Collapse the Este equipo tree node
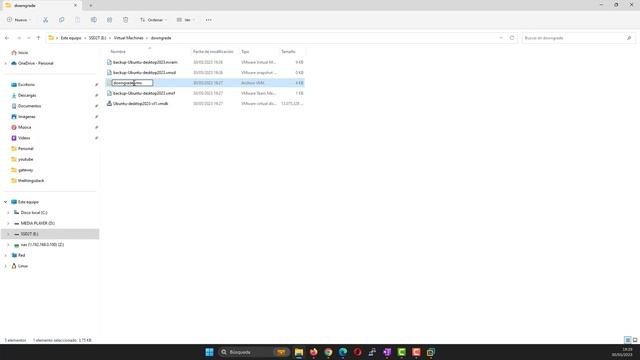Viewport: 640px width, 360px height. (5, 202)
